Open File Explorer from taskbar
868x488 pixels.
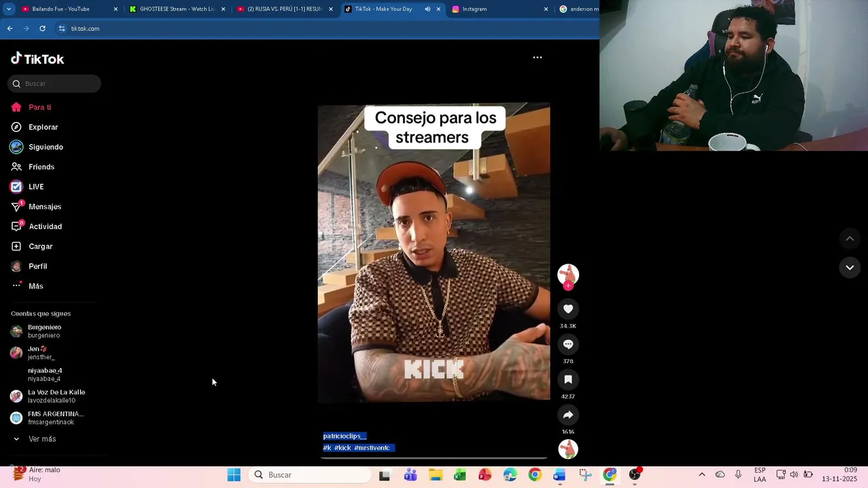coord(435,475)
